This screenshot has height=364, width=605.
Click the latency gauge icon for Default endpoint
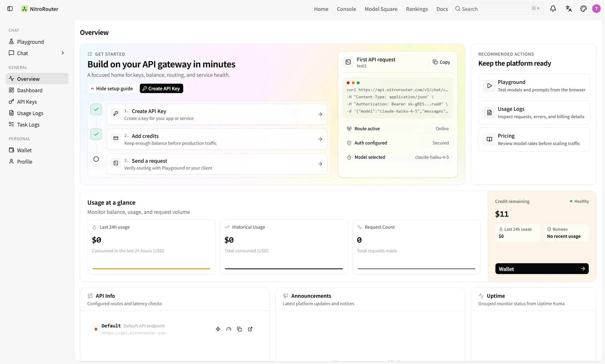[x=229, y=329]
